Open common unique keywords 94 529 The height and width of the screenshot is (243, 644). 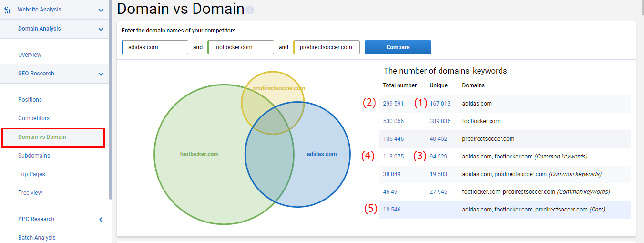coord(439,157)
